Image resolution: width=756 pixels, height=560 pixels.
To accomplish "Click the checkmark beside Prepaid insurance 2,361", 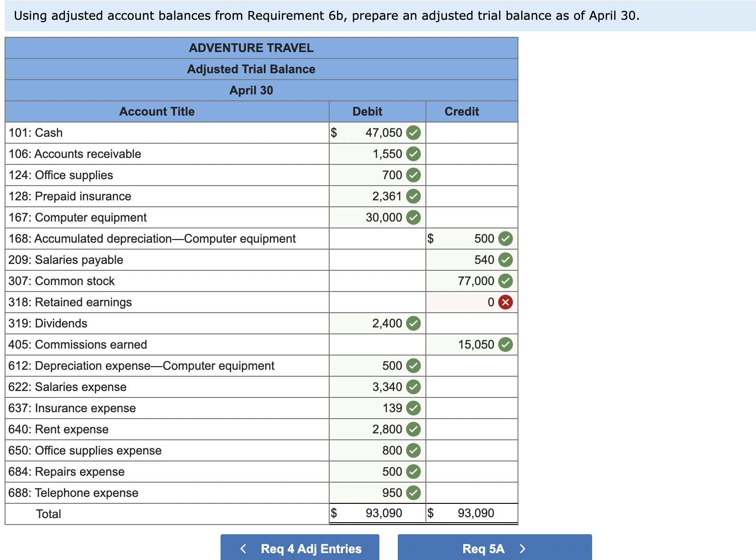I will point(413,196).
